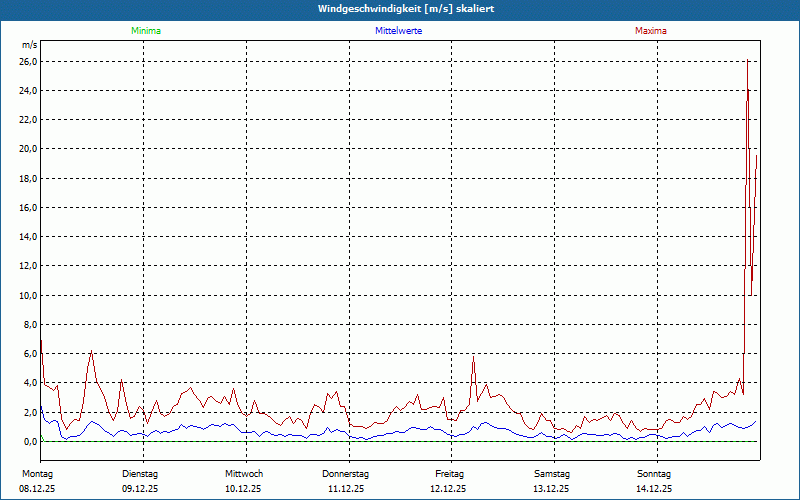
Task: Click the m/s unit label
Action: [29, 46]
